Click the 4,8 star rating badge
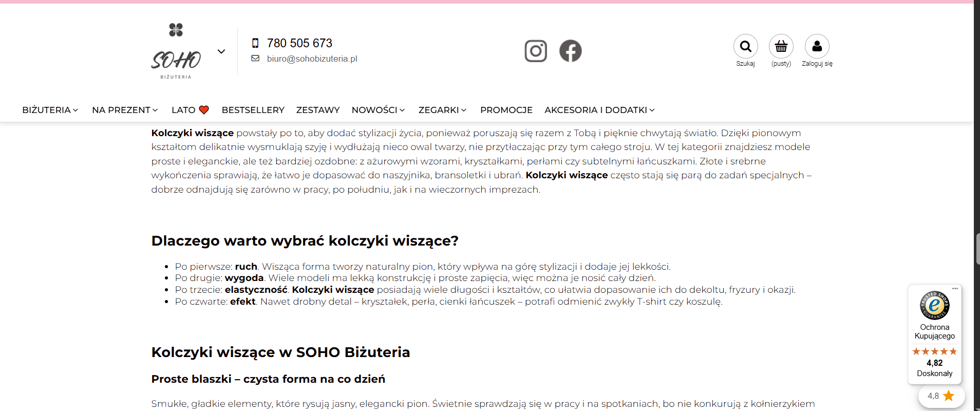Viewport: 980px width, 411px height. pos(941,396)
